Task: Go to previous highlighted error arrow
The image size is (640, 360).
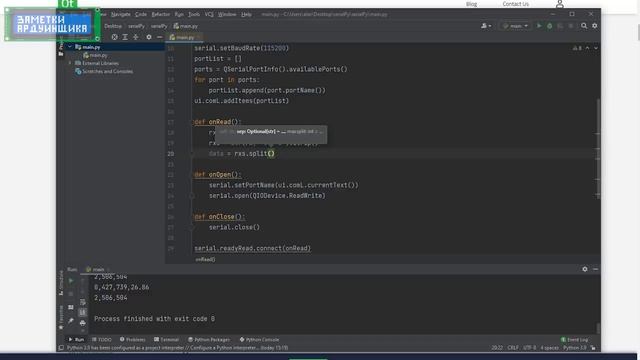Action: (587, 48)
